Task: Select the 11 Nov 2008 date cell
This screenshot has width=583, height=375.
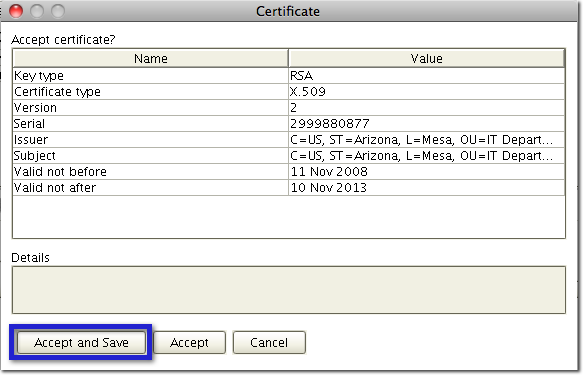Action: [426, 172]
